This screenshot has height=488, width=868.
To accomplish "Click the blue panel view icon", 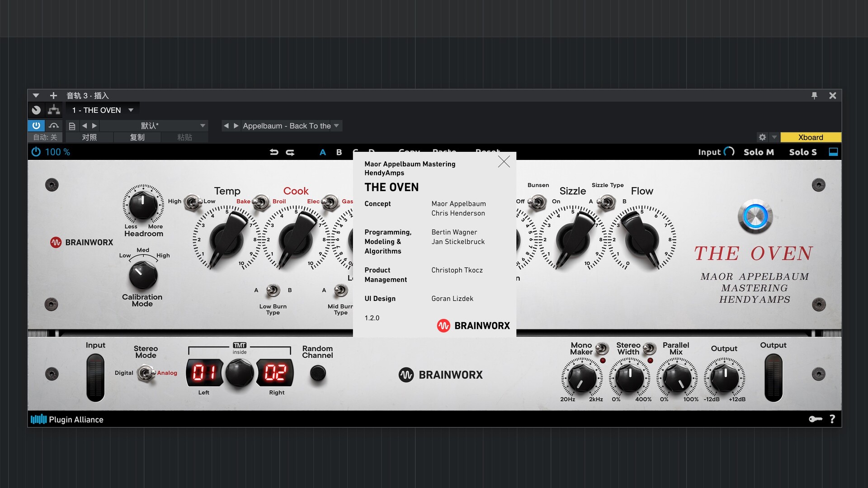I will 833,152.
